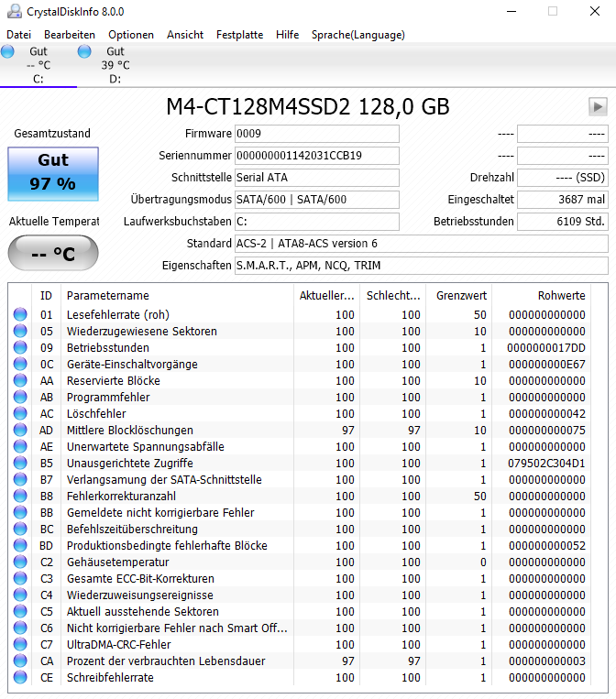Click the CrystalDiskInfo title bar app icon
This screenshot has height=699, width=616.
point(15,11)
